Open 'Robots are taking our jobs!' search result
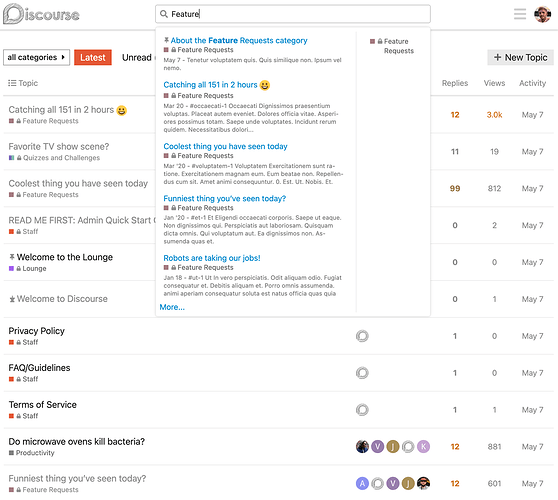 (x=212, y=258)
